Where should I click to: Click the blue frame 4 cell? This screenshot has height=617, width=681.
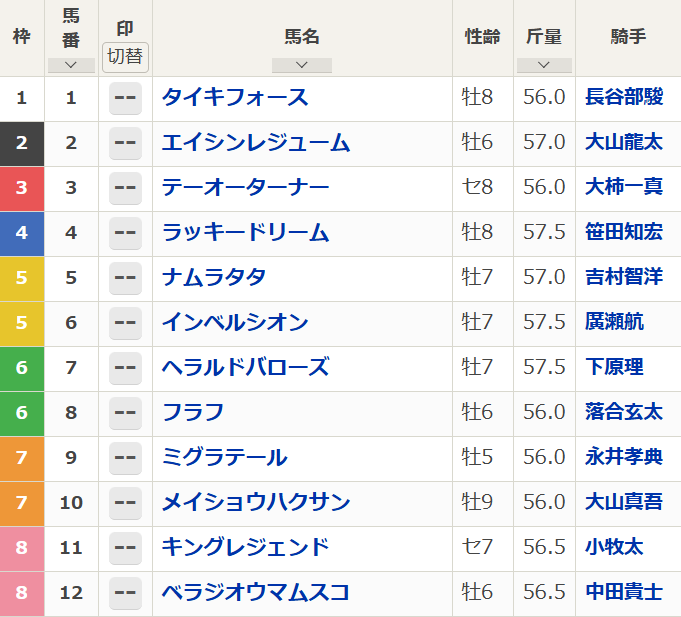point(22,233)
